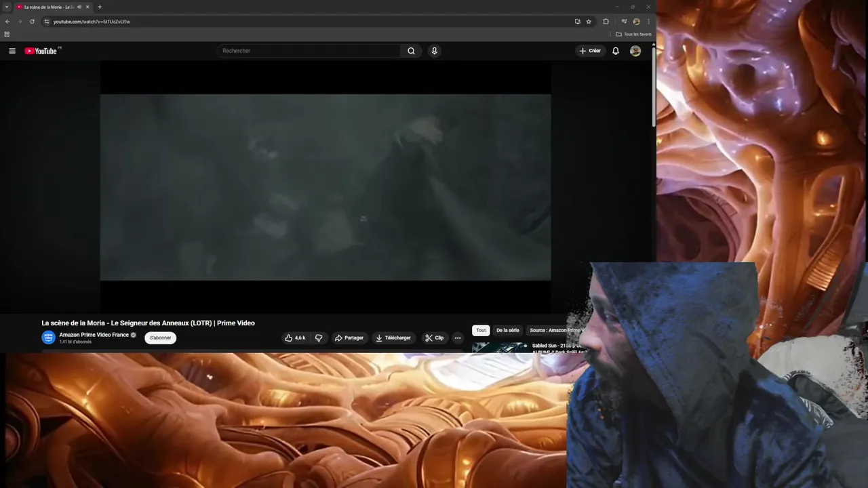Image resolution: width=868 pixels, height=488 pixels.
Task: Open the Tous les favoris folder
Action: (x=633, y=34)
